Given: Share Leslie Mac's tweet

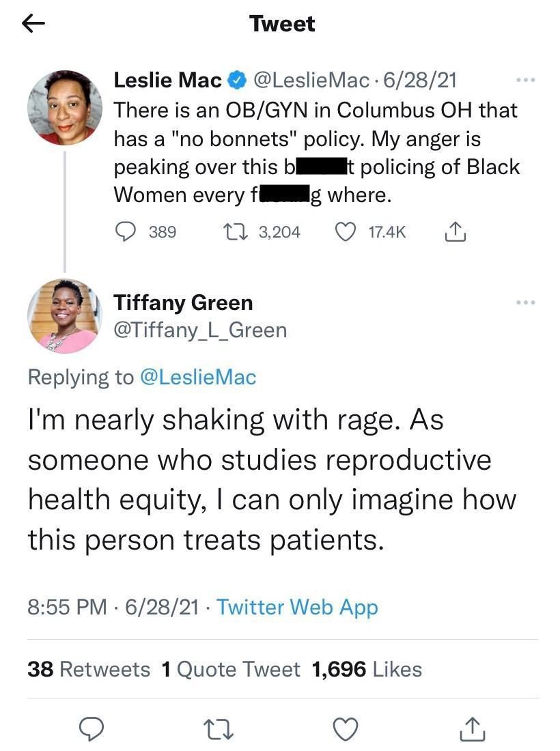Looking at the screenshot, I should click(456, 233).
